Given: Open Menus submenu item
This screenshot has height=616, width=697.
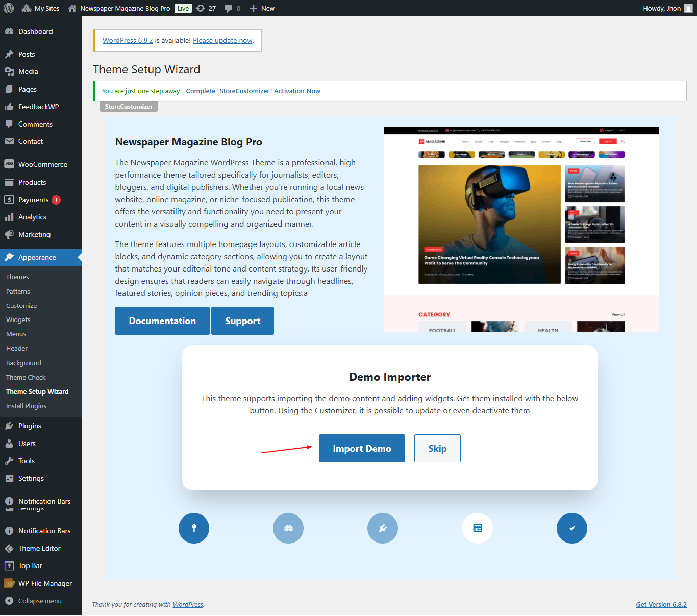Looking at the screenshot, I should pos(16,334).
